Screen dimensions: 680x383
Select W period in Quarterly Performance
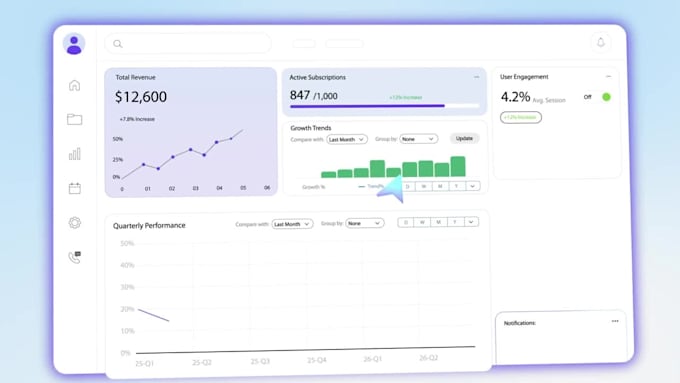pyautogui.click(x=422, y=223)
